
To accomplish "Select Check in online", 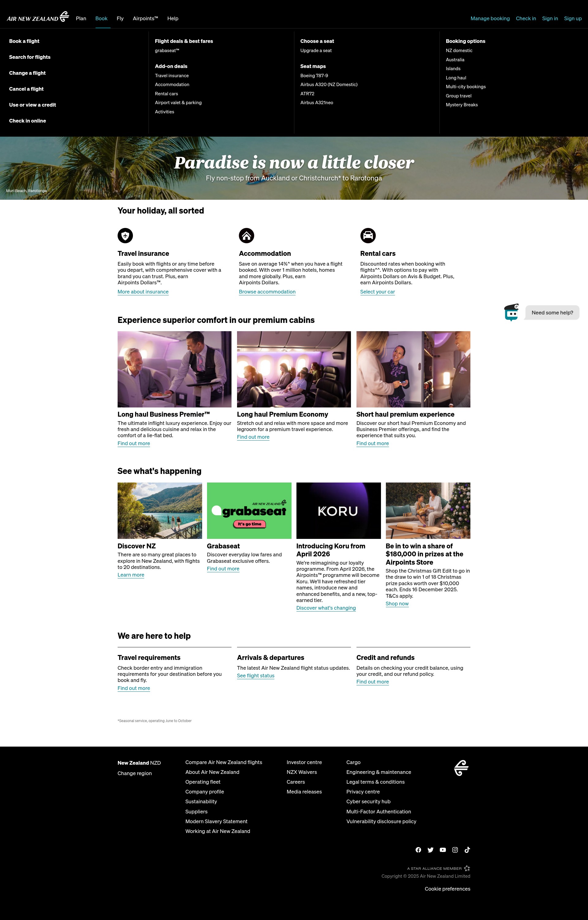I will [x=28, y=121].
